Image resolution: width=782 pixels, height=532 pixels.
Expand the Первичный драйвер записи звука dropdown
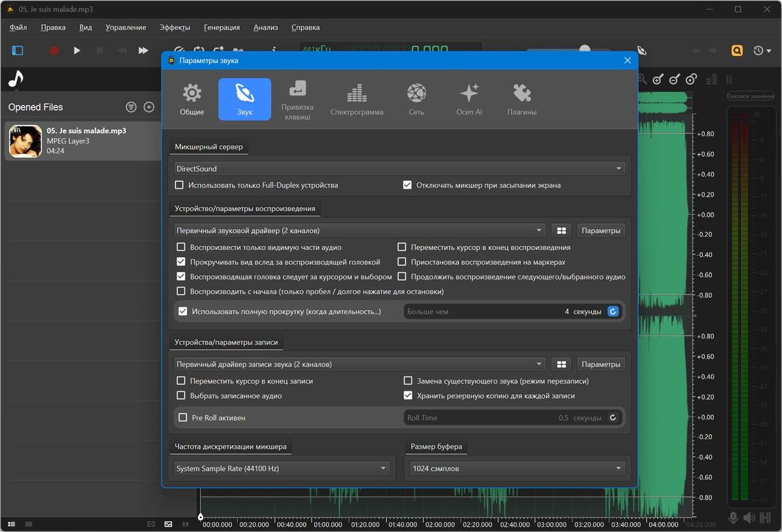359,364
